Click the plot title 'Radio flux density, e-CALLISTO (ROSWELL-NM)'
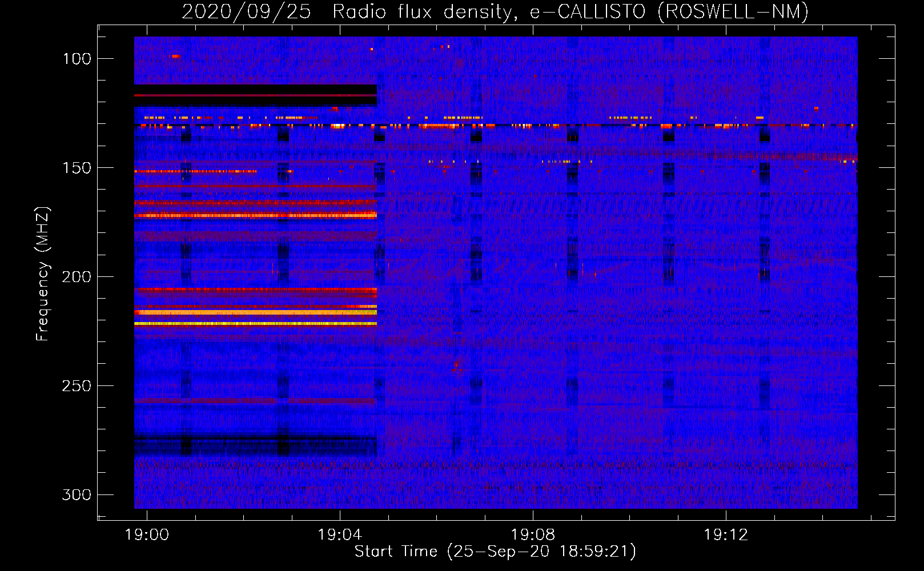The width and height of the screenshot is (924, 571). (571, 11)
